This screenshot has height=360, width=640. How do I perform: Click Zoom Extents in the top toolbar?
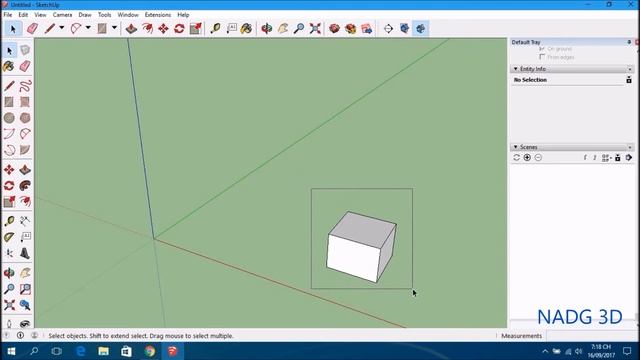315,29
